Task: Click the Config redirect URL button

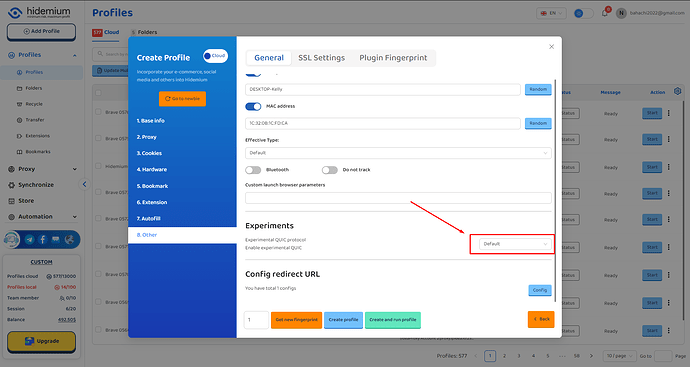Action: coord(540,290)
